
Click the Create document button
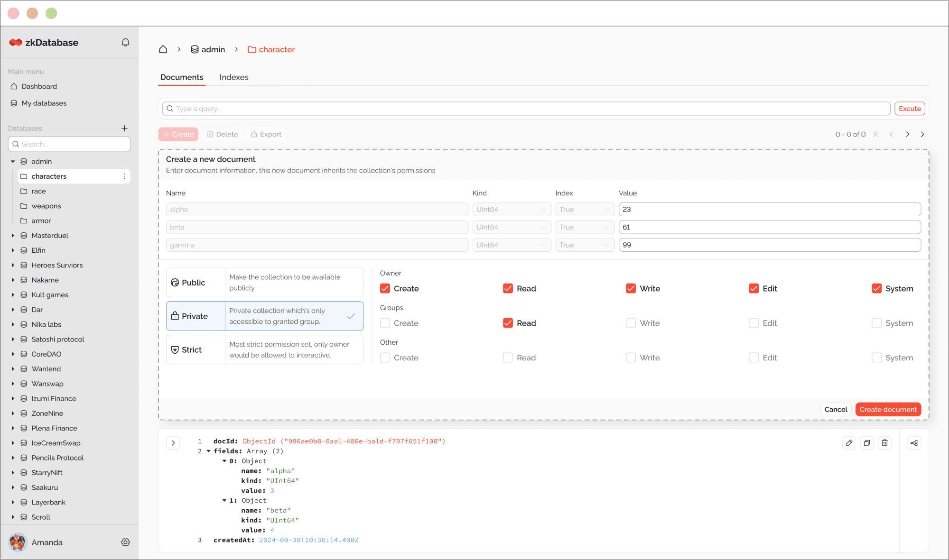click(x=888, y=410)
